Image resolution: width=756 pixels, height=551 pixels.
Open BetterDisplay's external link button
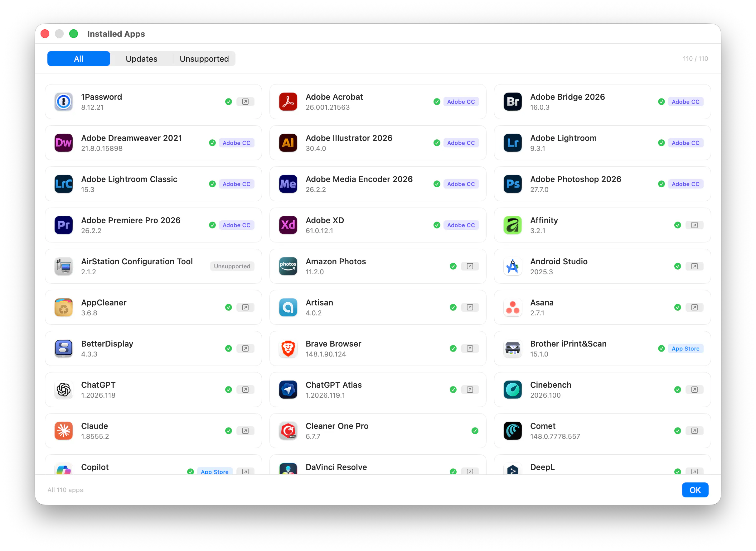tap(245, 348)
